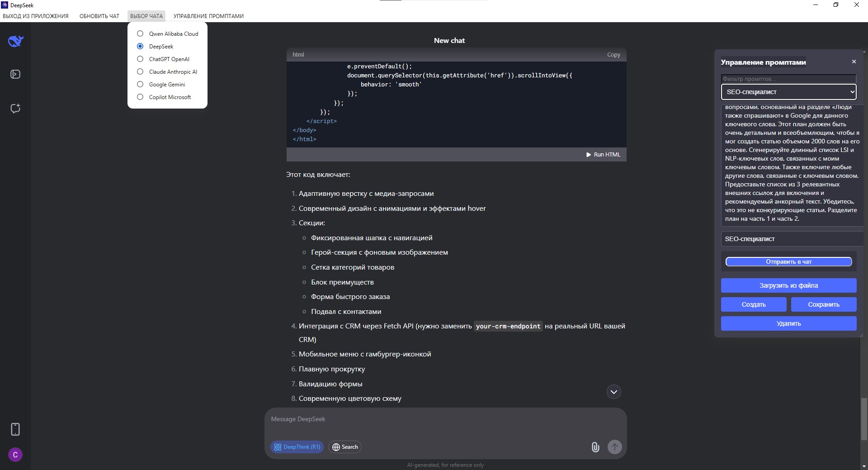Open УПРАВЛЕНИЕ ПРОМПТАМИ menu

[208, 16]
